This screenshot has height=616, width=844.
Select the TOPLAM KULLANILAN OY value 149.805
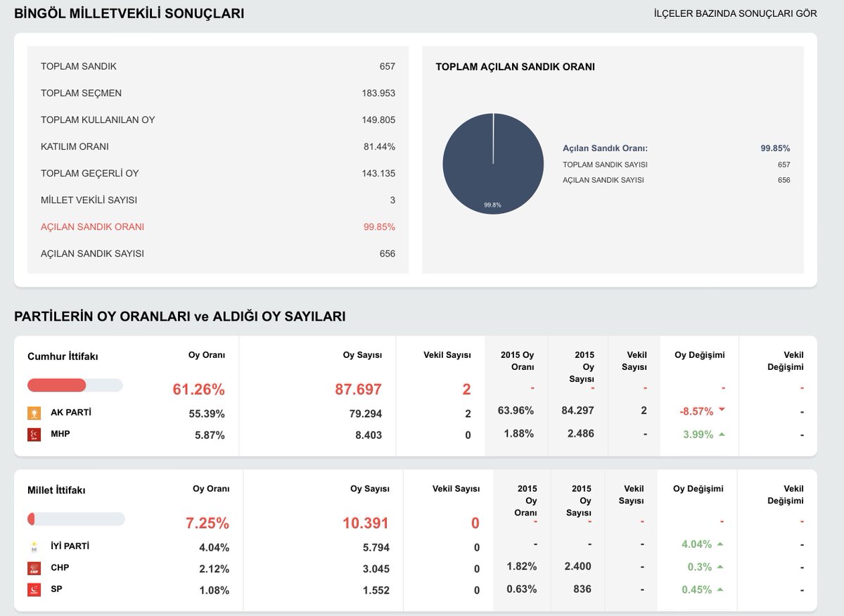coord(378,120)
